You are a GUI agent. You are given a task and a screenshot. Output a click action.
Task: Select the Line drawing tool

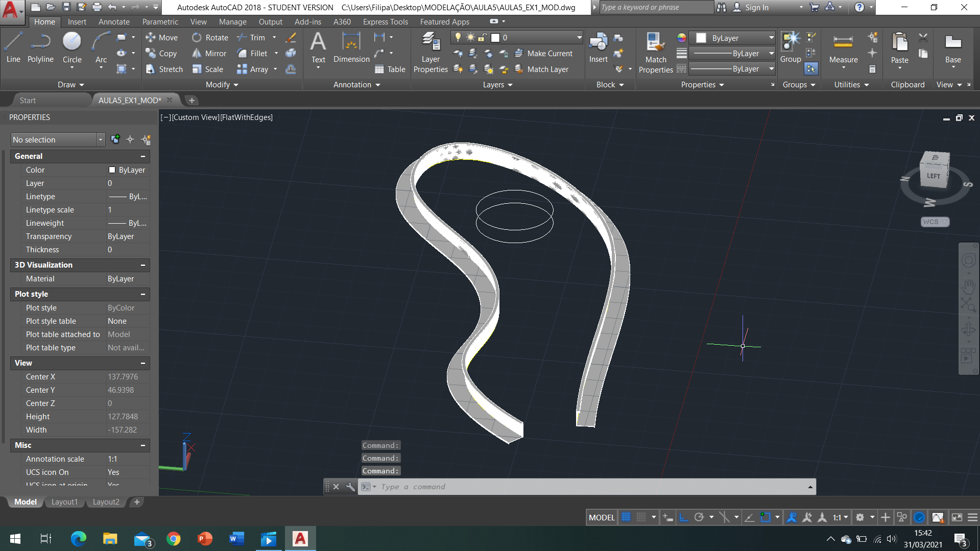(x=13, y=47)
